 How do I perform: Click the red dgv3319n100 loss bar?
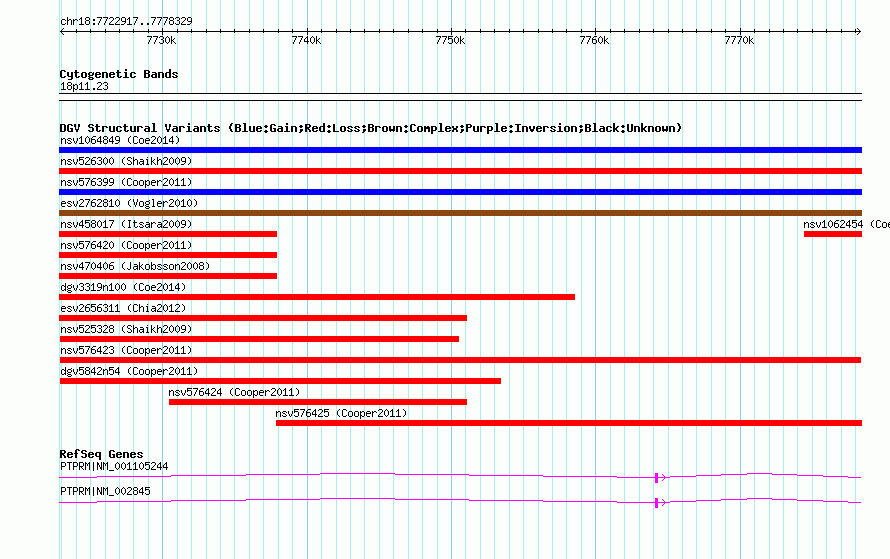[317, 297]
